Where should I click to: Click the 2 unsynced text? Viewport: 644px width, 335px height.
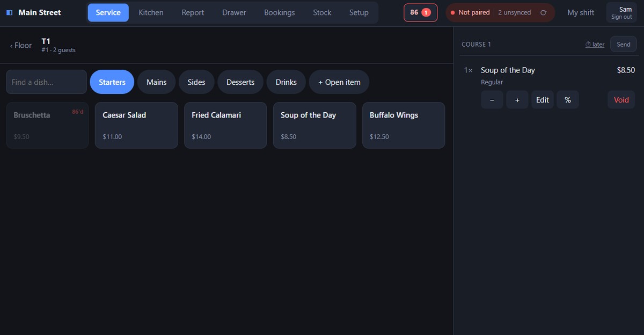click(x=514, y=12)
